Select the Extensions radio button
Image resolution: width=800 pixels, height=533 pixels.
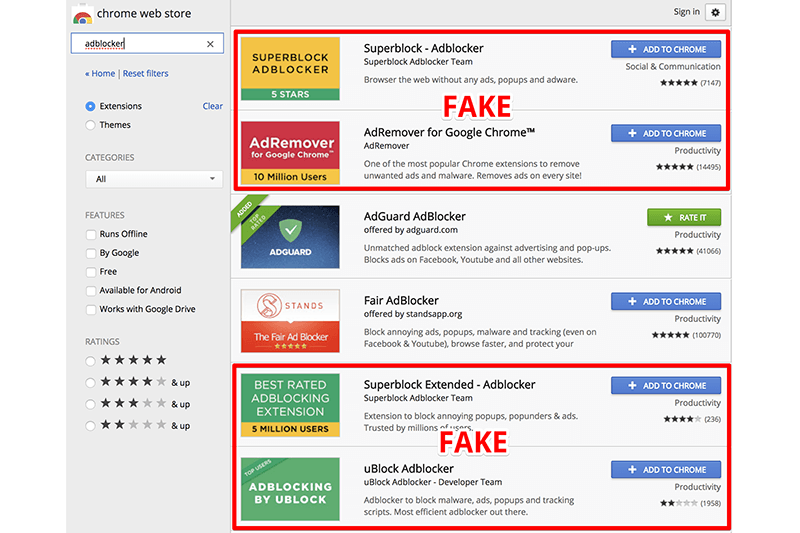tap(90, 106)
